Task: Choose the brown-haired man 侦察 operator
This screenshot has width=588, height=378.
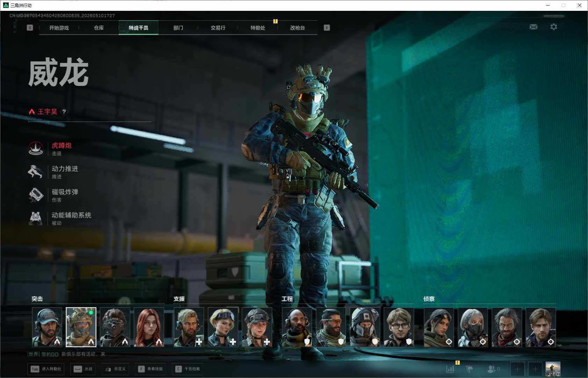Action: click(x=540, y=327)
